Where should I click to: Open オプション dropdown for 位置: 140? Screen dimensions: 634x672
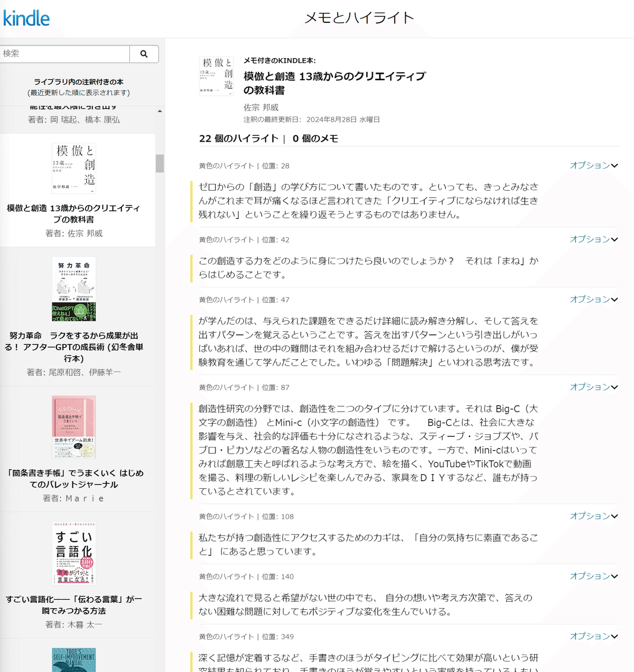594,576
